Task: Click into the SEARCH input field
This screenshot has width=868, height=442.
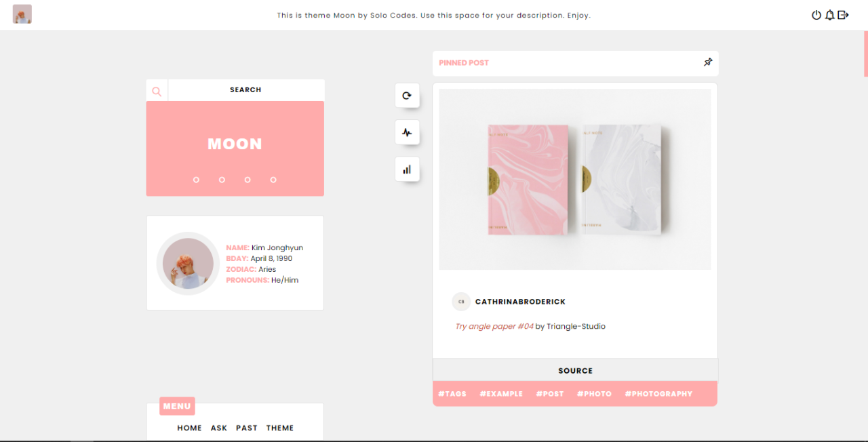Action: [245, 90]
